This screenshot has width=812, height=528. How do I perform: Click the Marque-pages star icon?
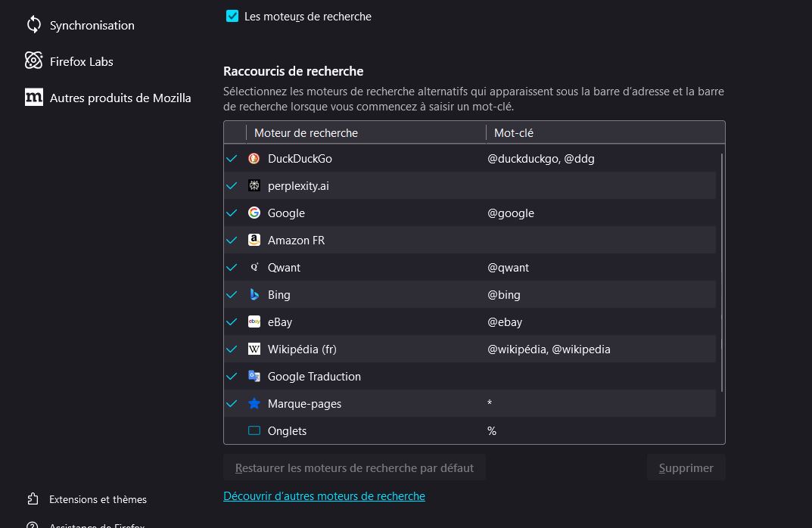(254, 403)
